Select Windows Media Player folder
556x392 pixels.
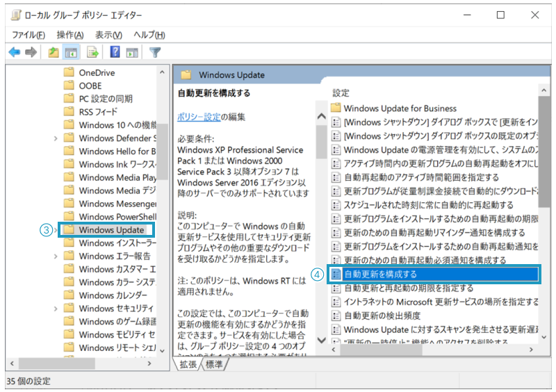(117, 177)
